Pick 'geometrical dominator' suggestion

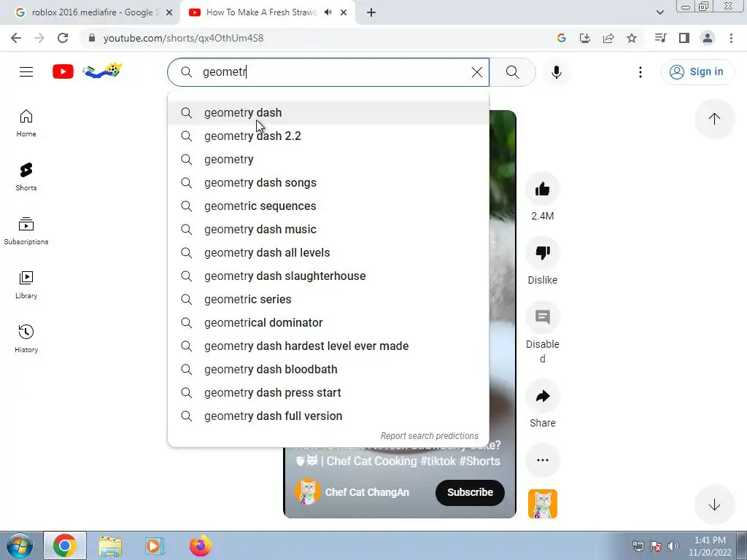[x=328, y=323]
